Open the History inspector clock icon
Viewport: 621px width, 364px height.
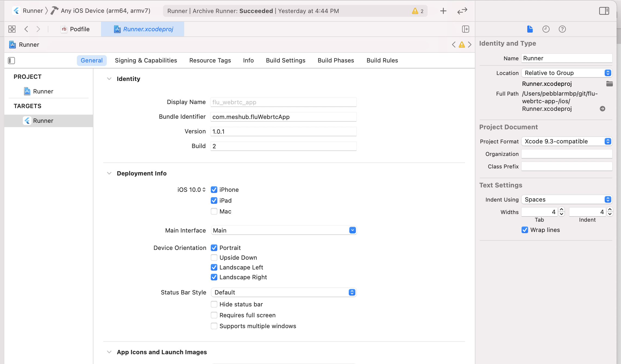(546, 29)
